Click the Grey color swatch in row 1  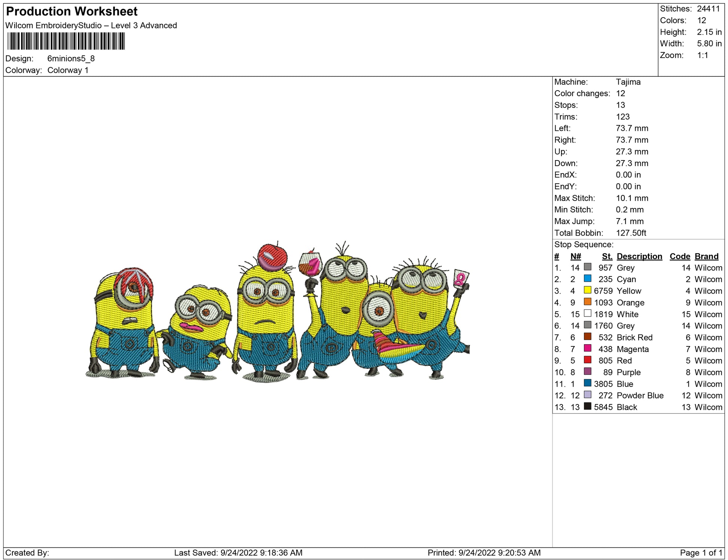pos(587,267)
